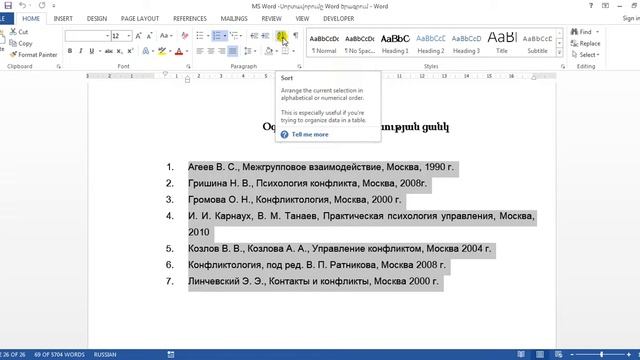Open the DEVELOPER tab
Screen dimensions: 640x360
pos(338,19)
